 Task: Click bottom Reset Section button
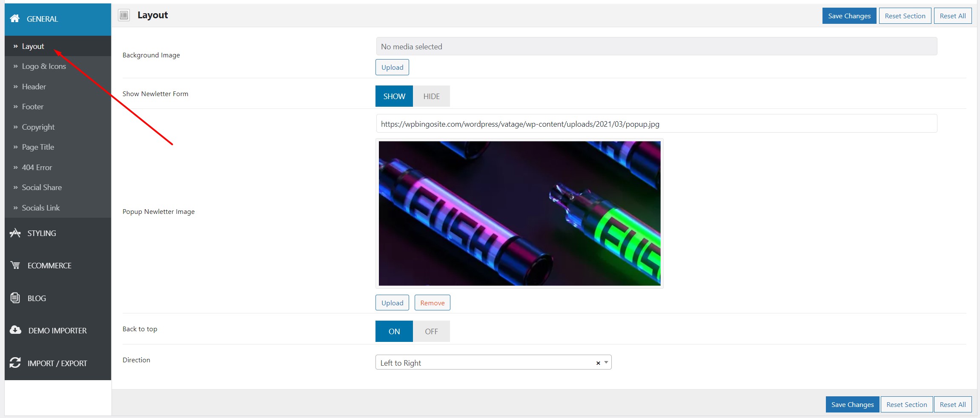pos(907,404)
